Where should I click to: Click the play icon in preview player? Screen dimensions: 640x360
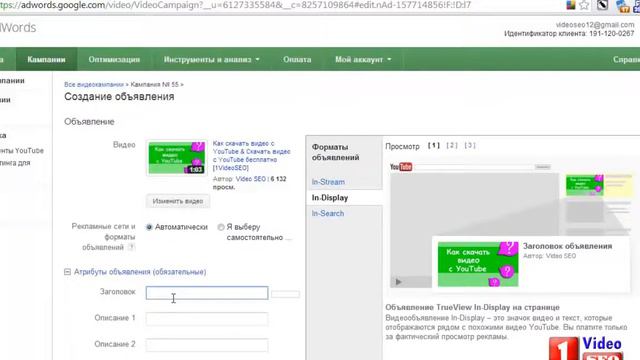[398, 281]
